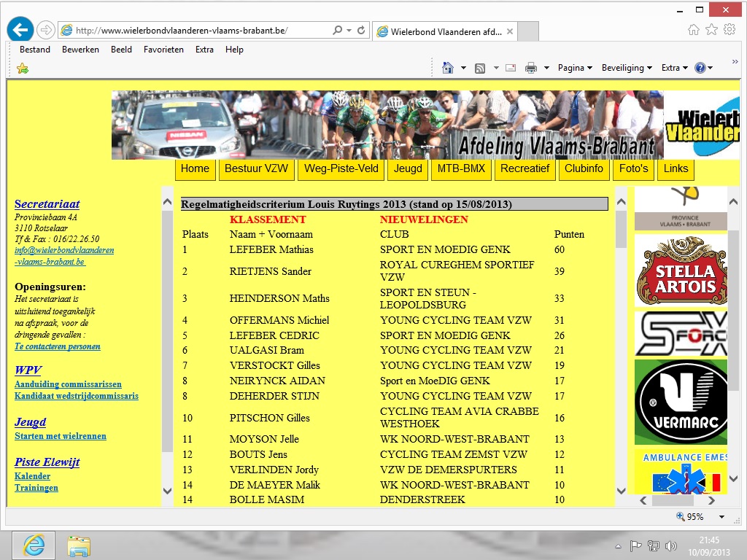Click the Piste Elewijt heading link
The image size is (747, 560).
[x=47, y=462]
